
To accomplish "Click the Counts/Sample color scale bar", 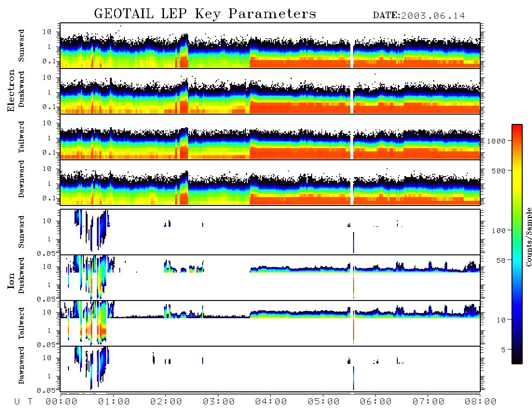I will click(517, 244).
